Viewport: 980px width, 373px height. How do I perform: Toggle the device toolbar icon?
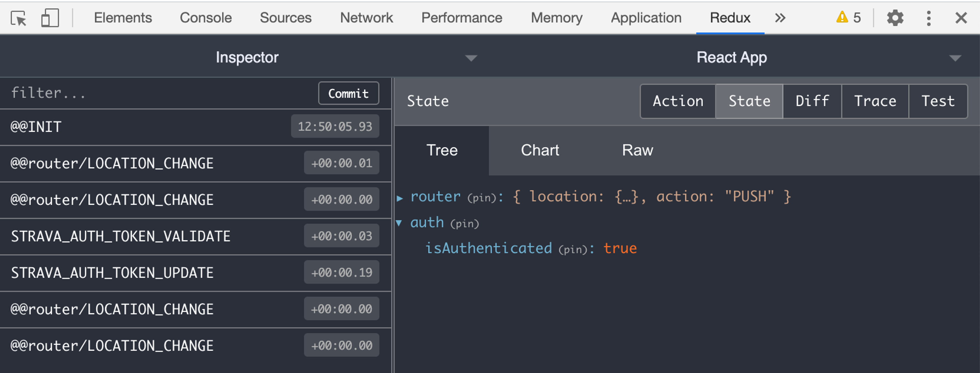(x=50, y=18)
